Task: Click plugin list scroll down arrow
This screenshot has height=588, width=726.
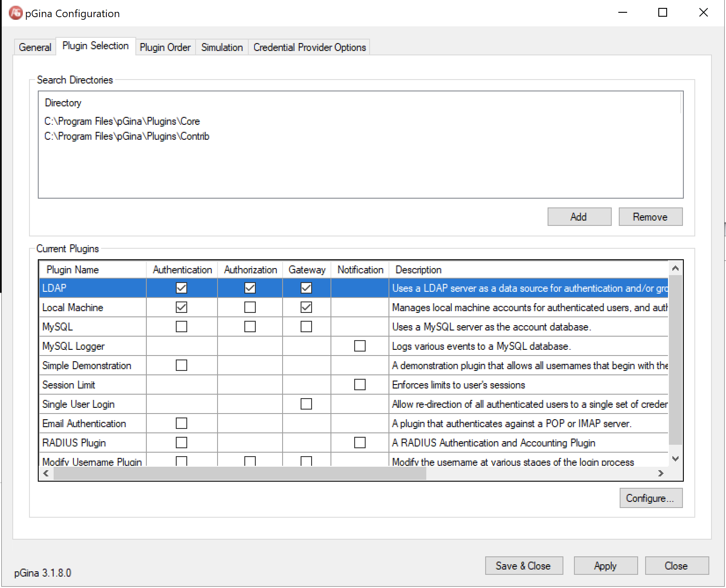Action: point(675,459)
